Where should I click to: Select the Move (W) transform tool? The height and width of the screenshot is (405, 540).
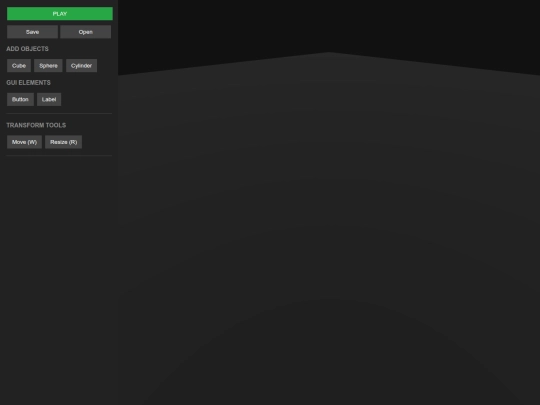[24, 142]
